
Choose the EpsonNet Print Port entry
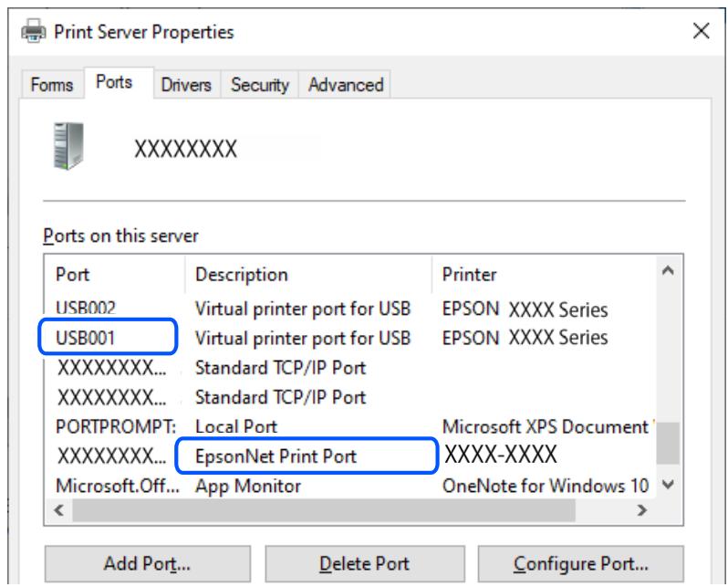point(275,456)
